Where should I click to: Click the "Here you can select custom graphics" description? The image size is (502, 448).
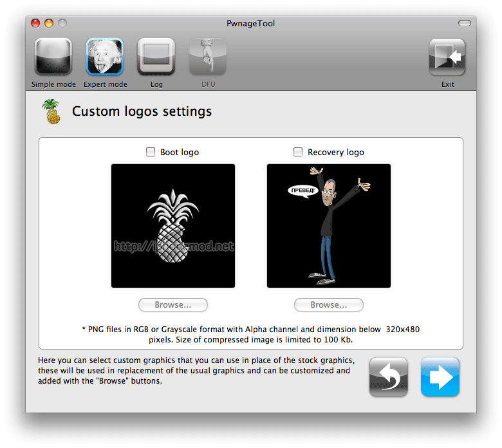[196, 371]
